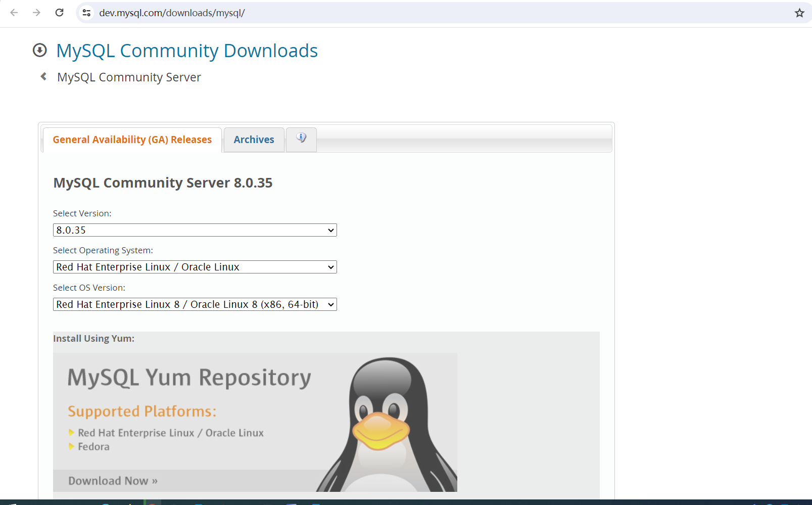Click the back chevron beside MySQL Community Server

click(44, 76)
